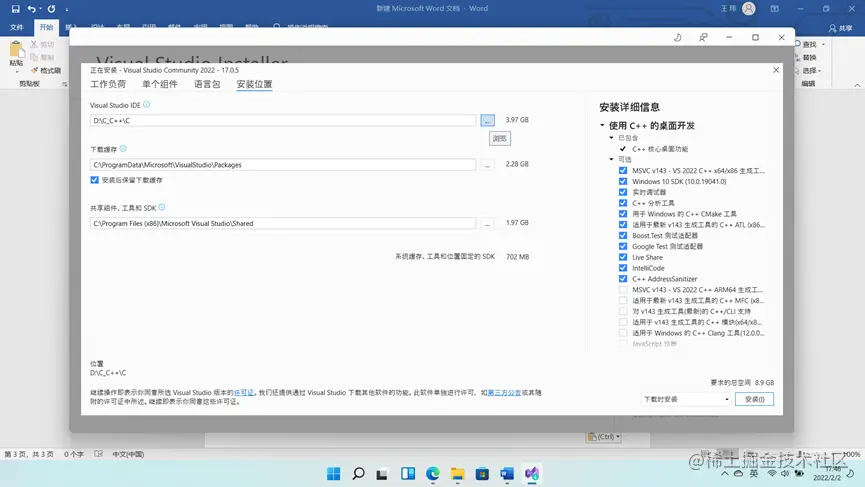Switch to 单个组件 tab

pos(160,84)
